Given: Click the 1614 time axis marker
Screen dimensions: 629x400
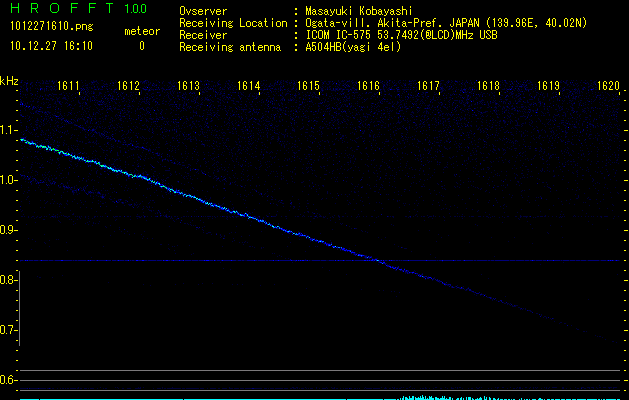Looking at the screenshot, I should (x=248, y=86).
